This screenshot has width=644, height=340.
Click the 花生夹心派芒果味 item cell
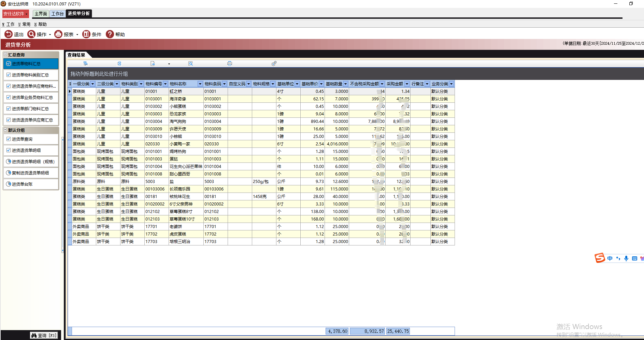pyautogui.click(x=186, y=166)
